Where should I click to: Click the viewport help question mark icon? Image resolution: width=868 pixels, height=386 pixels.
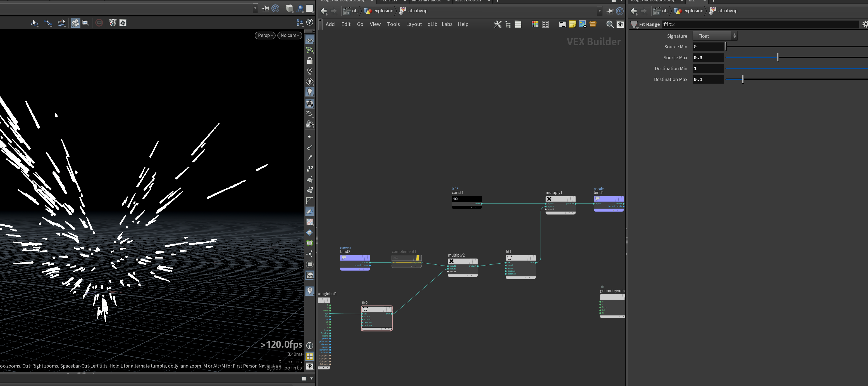(x=310, y=23)
